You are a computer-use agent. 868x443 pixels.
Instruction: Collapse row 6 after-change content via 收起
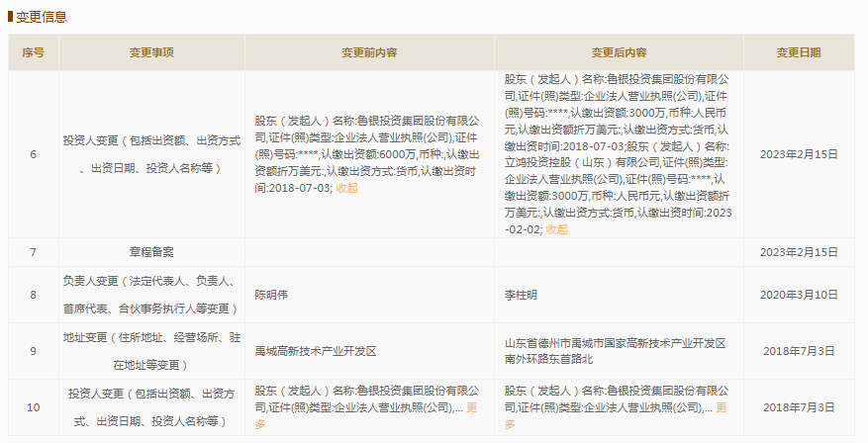pyautogui.click(x=556, y=229)
